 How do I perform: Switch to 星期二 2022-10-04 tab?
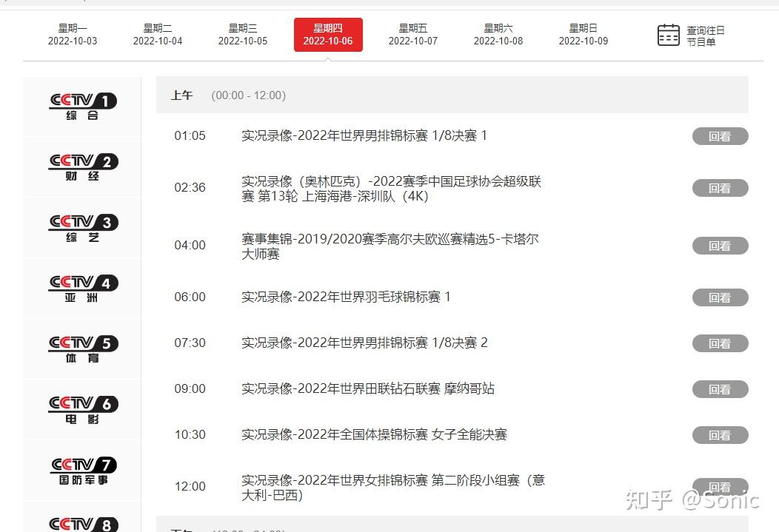158,35
